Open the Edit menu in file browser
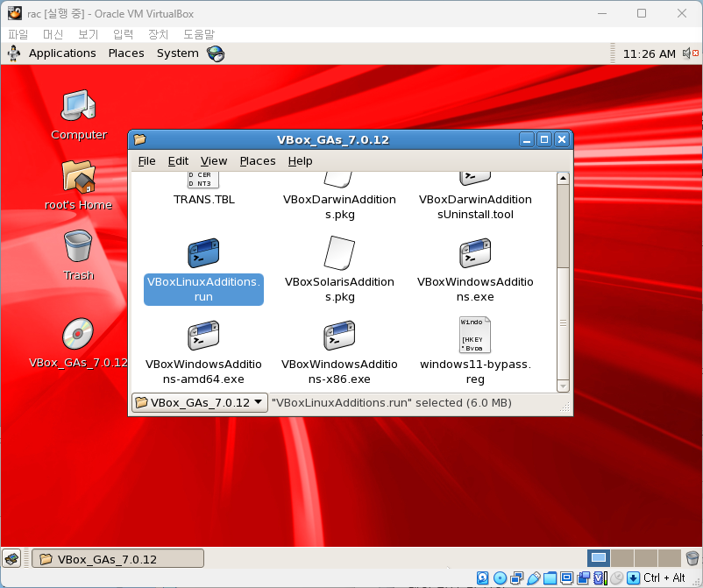The width and height of the screenshot is (703, 588). click(x=178, y=161)
